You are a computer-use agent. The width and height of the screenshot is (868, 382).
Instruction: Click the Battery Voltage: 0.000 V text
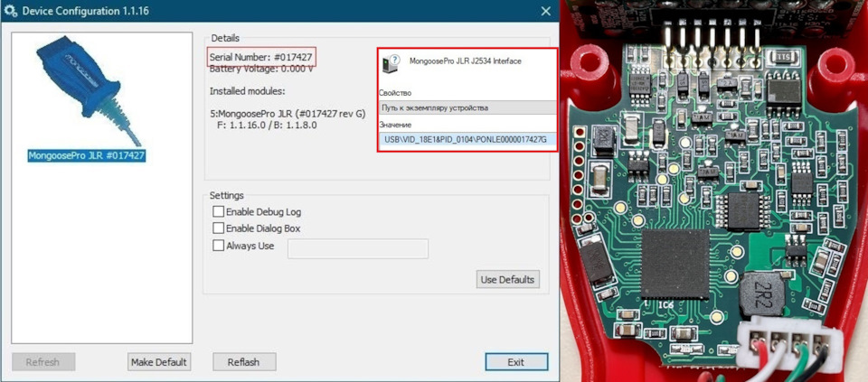click(x=262, y=70)
